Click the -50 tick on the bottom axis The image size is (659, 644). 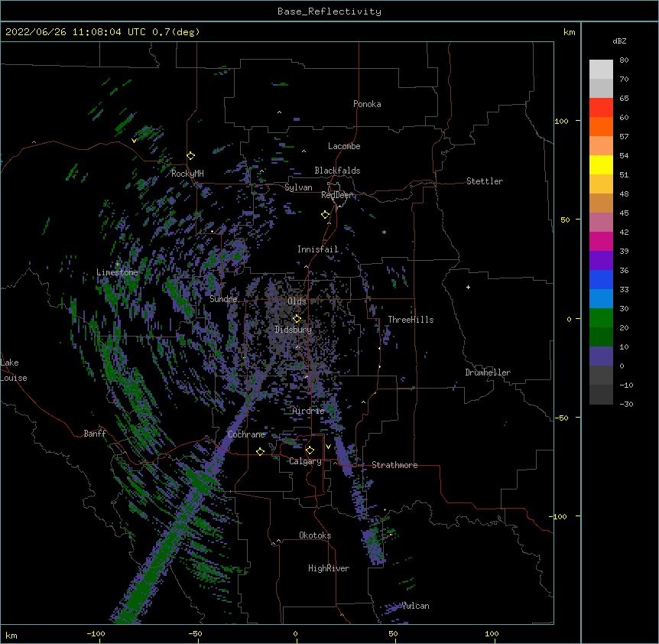pyautogui.click(x=195, y=633)
